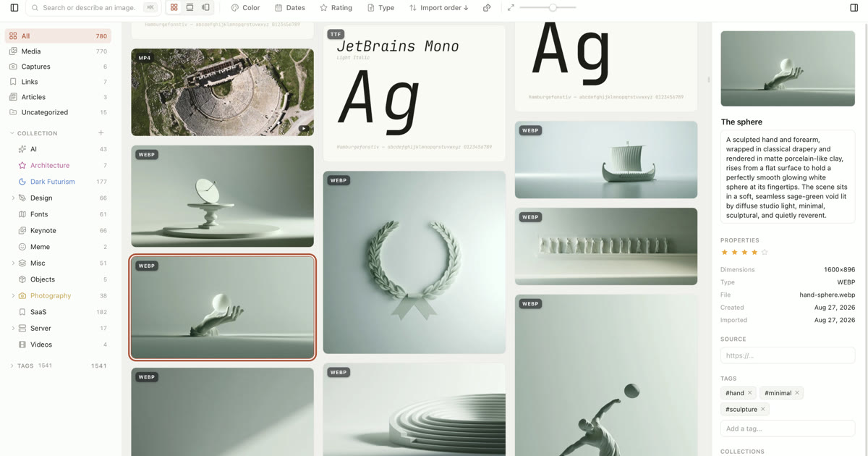Viewport: 868px width, 456px height.
Task: Collapse the Collection section chevron
Action: (x=12, y=133)
